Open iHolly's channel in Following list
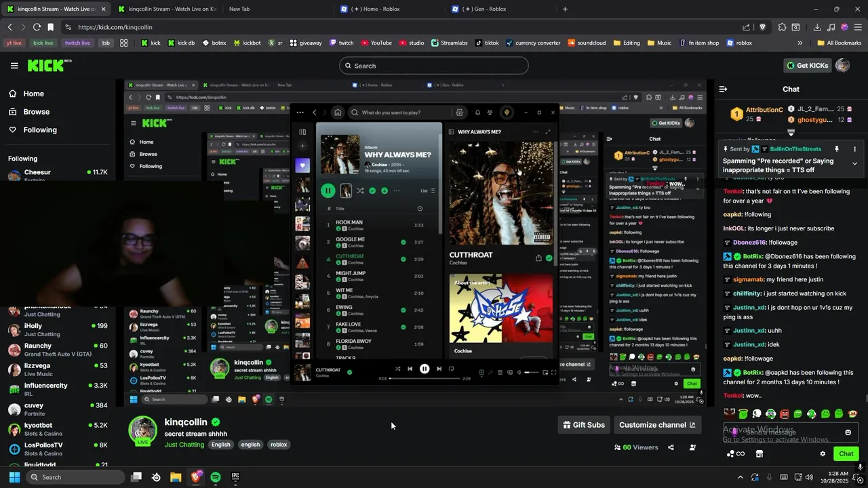Image resolution: width=868 pixels, height=488 pixels. coord(58,330)
